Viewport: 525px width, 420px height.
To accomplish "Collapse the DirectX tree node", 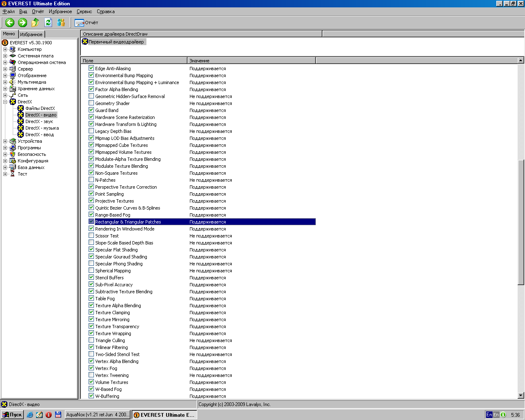I will [x=5, y=102].
